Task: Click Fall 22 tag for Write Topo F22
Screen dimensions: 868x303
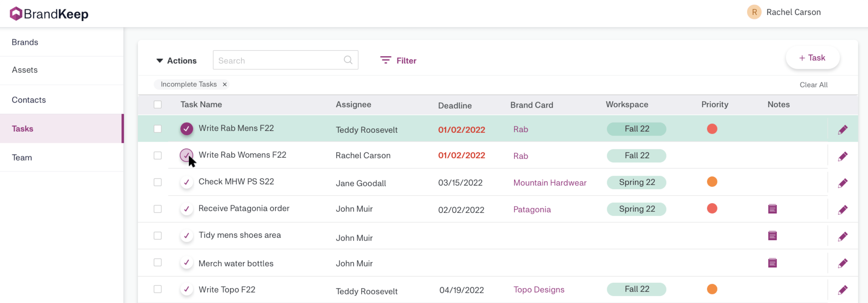Action: 637,289
